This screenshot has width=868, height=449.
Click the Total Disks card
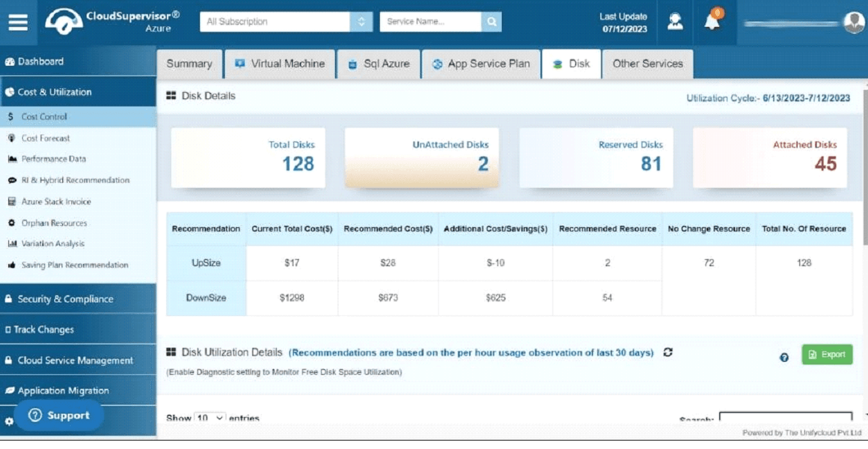point(248,157)
